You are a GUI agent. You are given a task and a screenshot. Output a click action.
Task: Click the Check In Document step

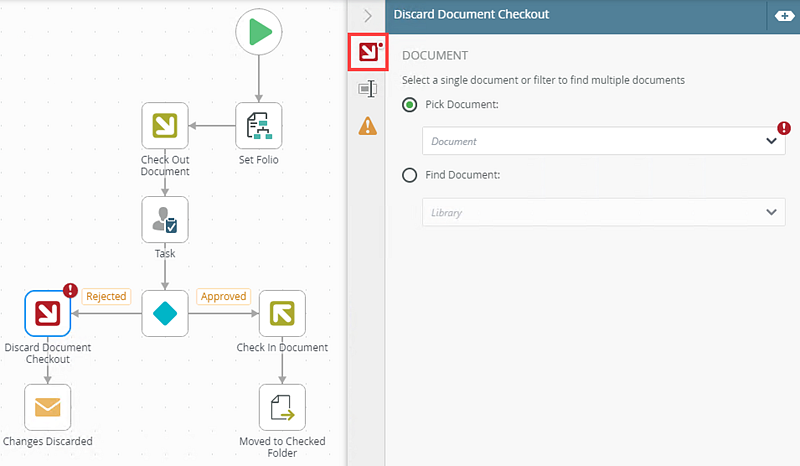282,313
